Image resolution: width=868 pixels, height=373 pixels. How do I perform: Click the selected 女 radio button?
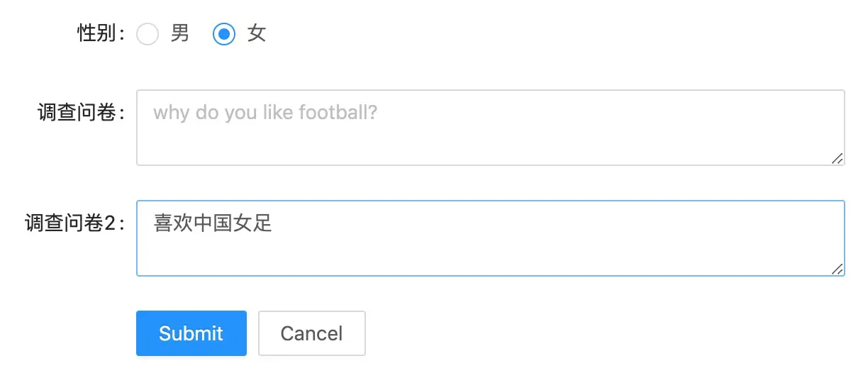[x=224, y=34]
